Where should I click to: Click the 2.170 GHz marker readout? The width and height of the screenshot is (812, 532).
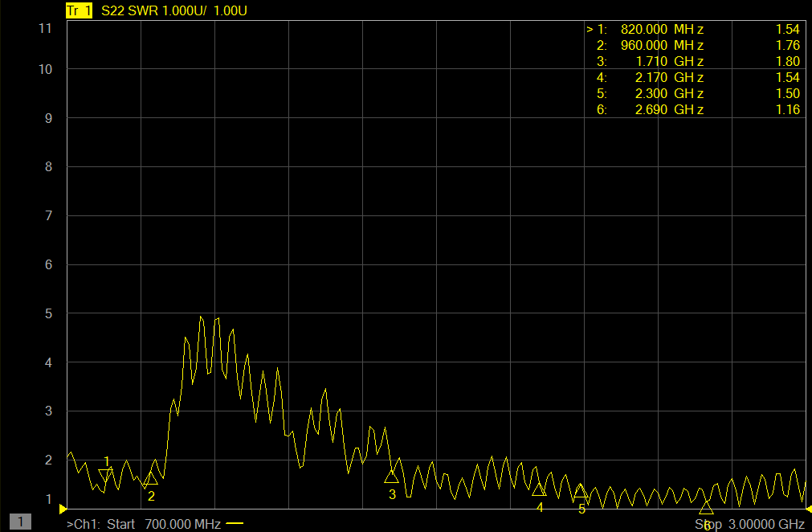pyautogui.click(x=669, y=78)
